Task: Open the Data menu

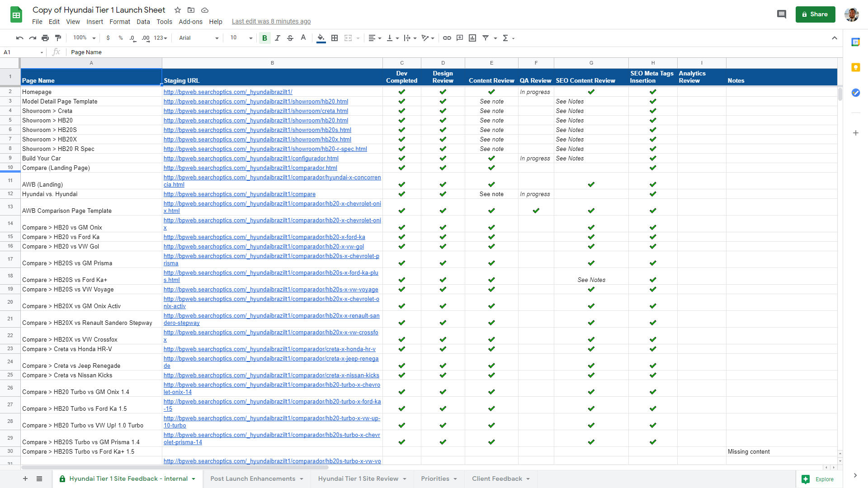Action: tap(143, 22)
